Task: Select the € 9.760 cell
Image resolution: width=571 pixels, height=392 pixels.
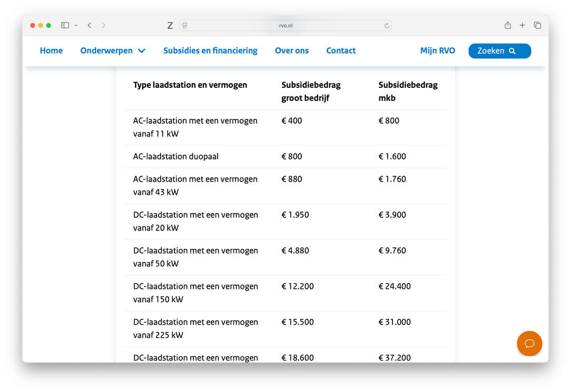Action: tap(392, 250)
